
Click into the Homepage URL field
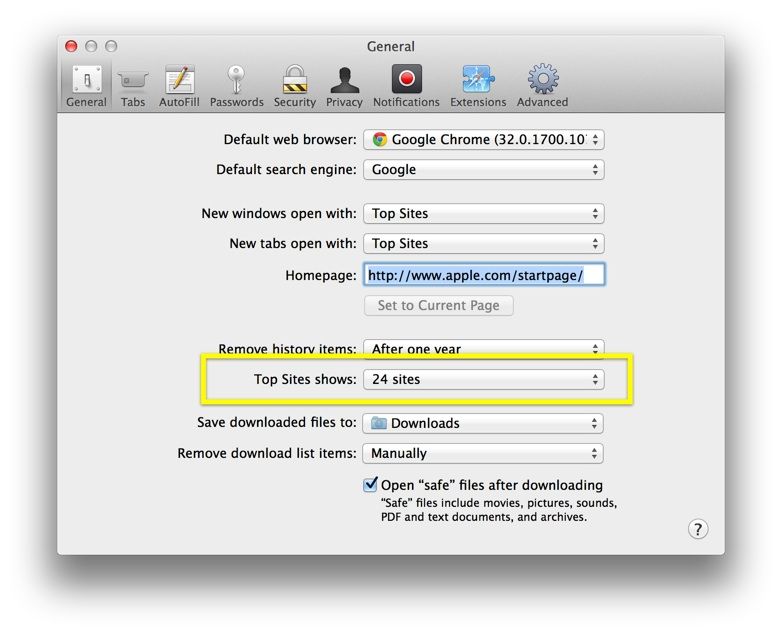tap(484, 274)
